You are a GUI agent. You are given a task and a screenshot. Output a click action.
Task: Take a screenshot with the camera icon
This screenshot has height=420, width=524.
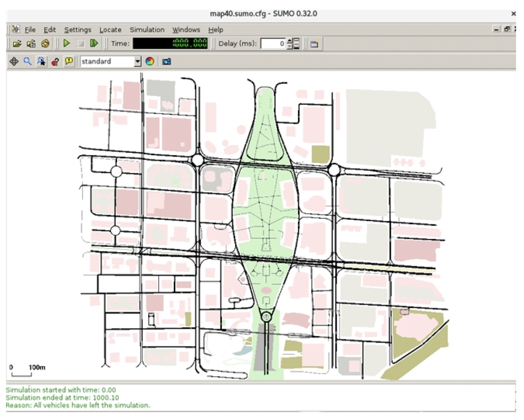click(167, 62)
